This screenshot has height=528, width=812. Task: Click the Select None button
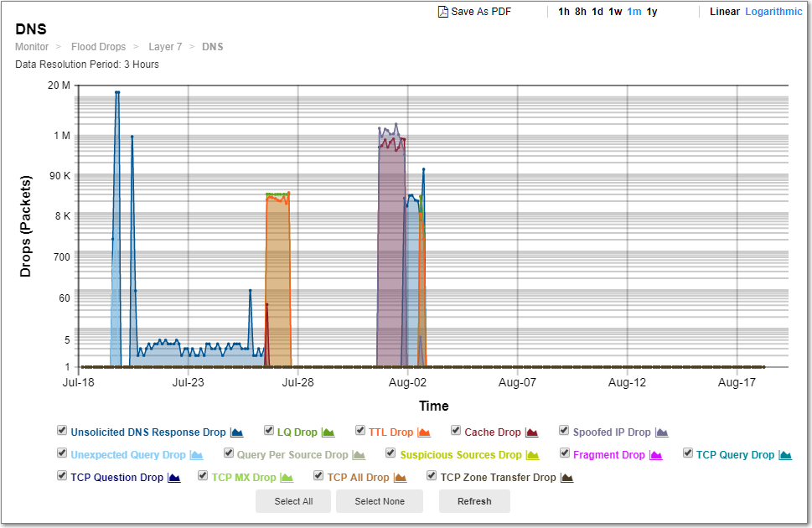[x=379, y=501]
